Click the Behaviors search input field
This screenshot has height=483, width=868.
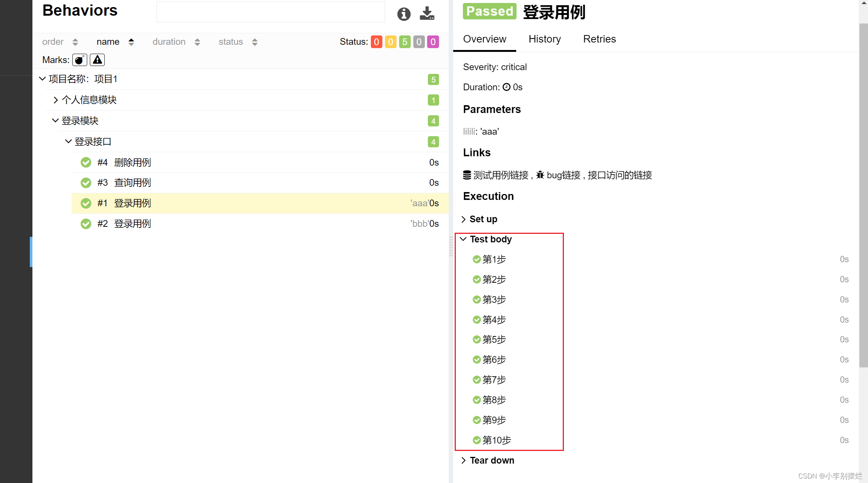pos(270,12)
